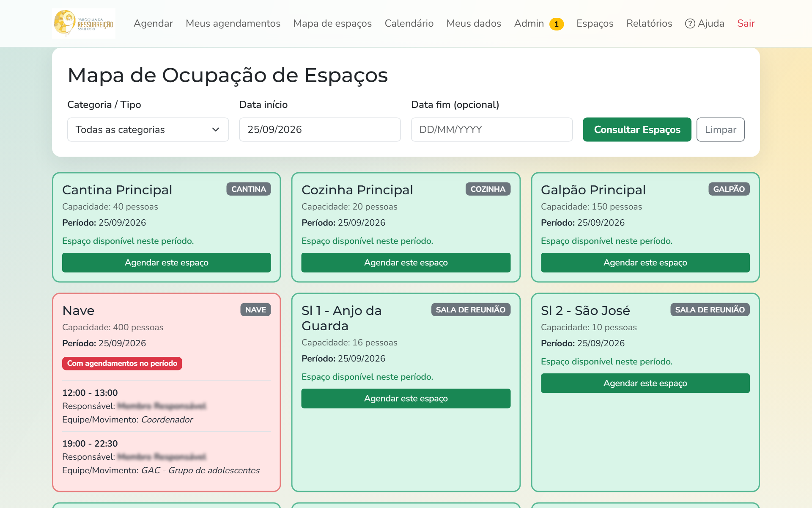Open the Categoria / Tipo dropdown

click(x=148, y=130)
